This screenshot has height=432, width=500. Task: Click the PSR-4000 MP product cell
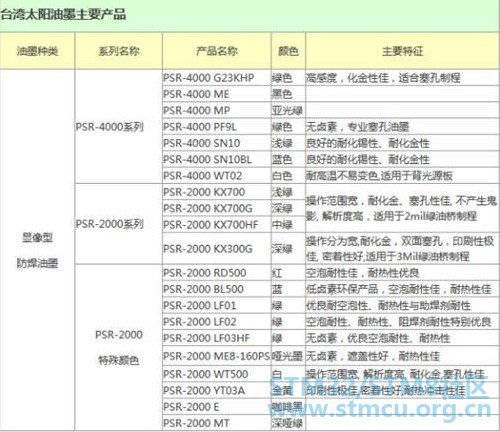pyautogui.click(x=217, y=110)
